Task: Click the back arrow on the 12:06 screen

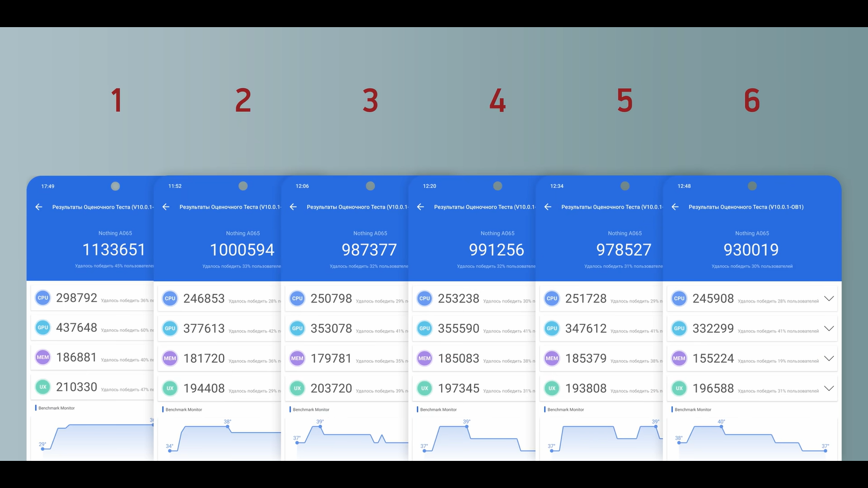Action: pos(293,207)
